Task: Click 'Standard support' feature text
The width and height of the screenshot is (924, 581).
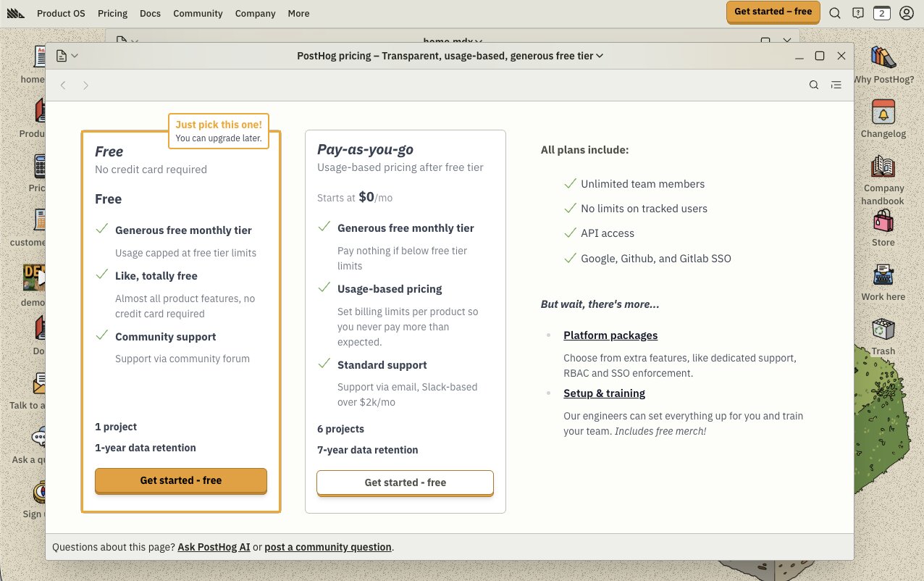Action: [x=382, y=365]
